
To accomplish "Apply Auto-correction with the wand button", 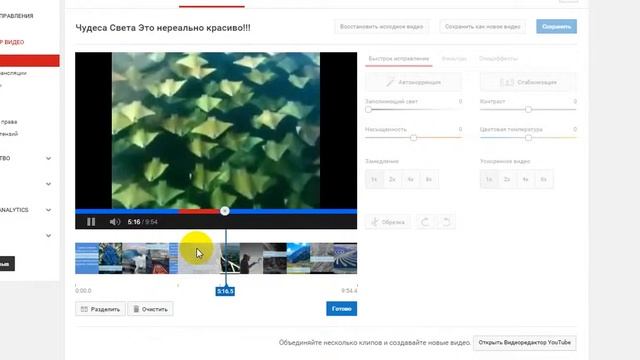I will 413,82.
